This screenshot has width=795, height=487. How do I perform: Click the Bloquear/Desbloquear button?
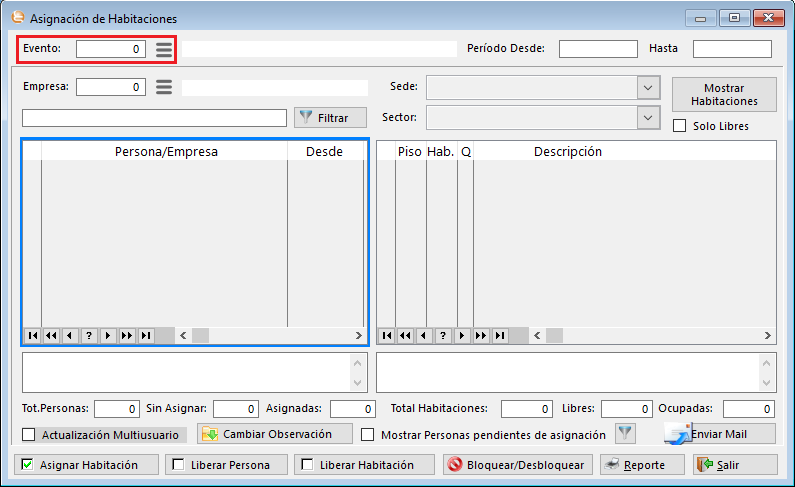click(x=515, y=465)
